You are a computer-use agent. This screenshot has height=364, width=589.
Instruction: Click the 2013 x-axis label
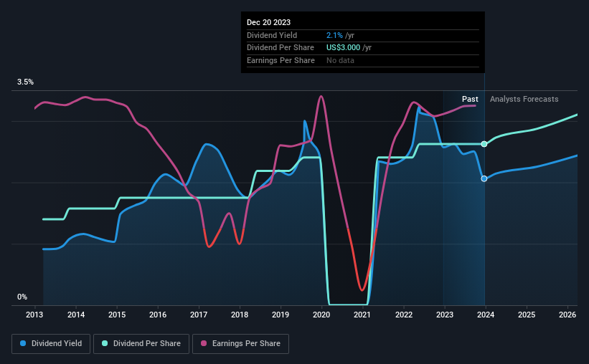(34, 315)
